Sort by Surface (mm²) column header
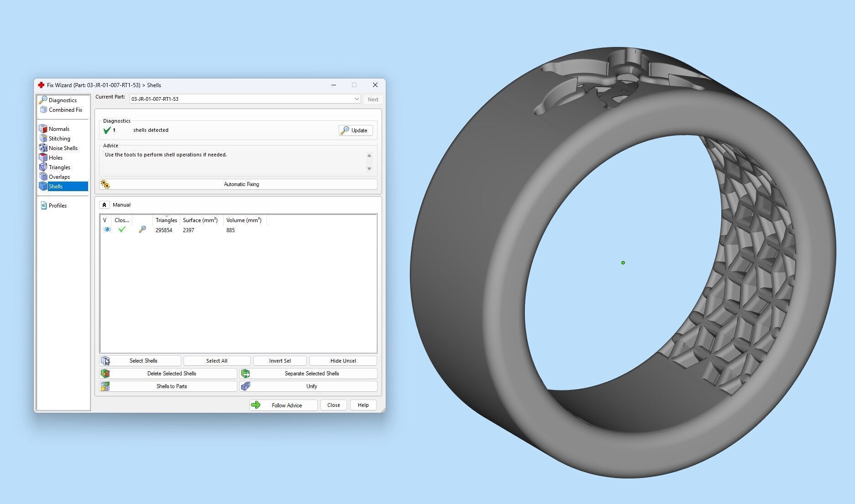This screenshot has width=855, height=504. click(200, 220)
